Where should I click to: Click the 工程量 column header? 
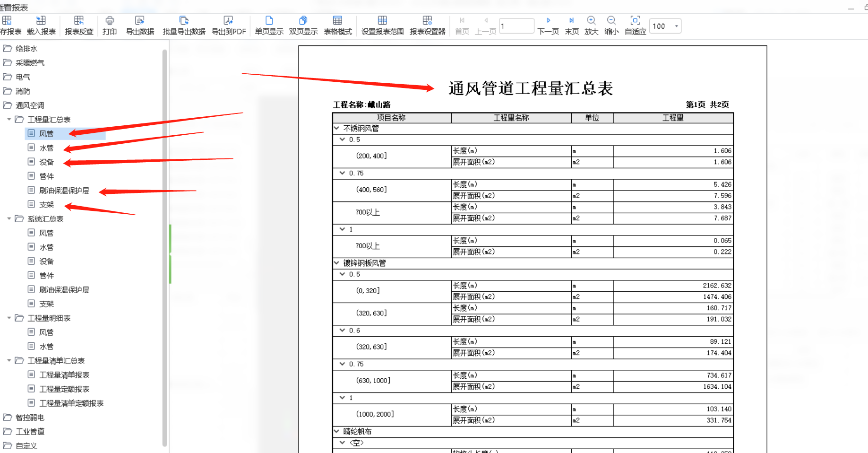(x=673, y=118)
